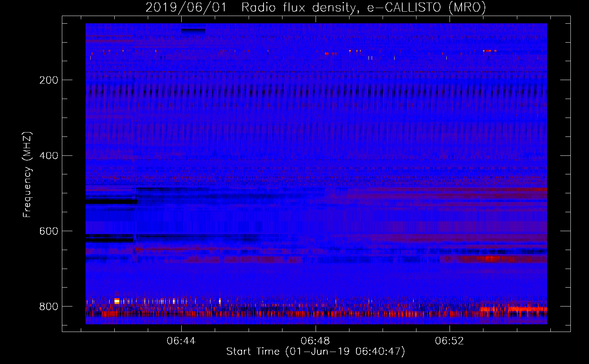This screenshot has width=589, height=364.
Task: Click the bright yellow-white burst near 800 MHz
Action: click(x=117, y=301)
